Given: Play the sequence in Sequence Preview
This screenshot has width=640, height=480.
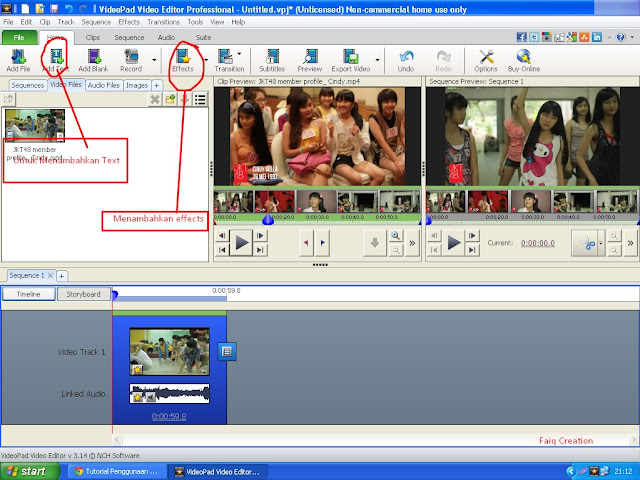Looking at the screenshot, I should pos(453,243).
